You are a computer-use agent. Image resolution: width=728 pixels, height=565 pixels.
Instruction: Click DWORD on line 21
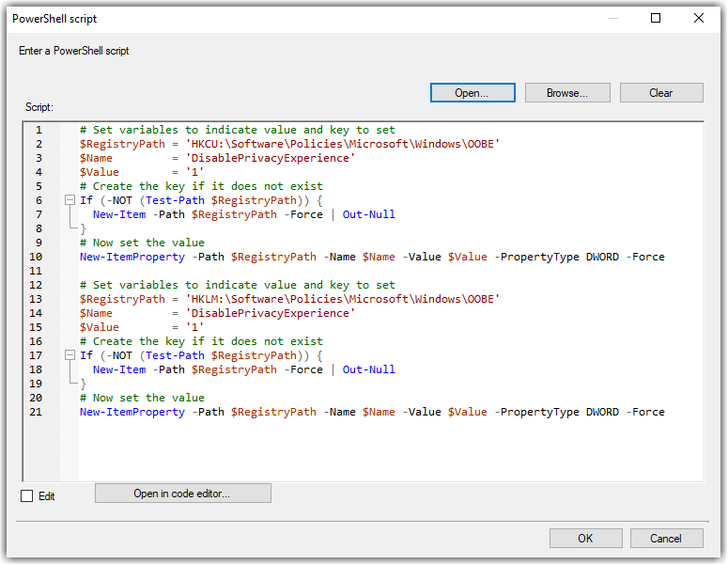603,412
